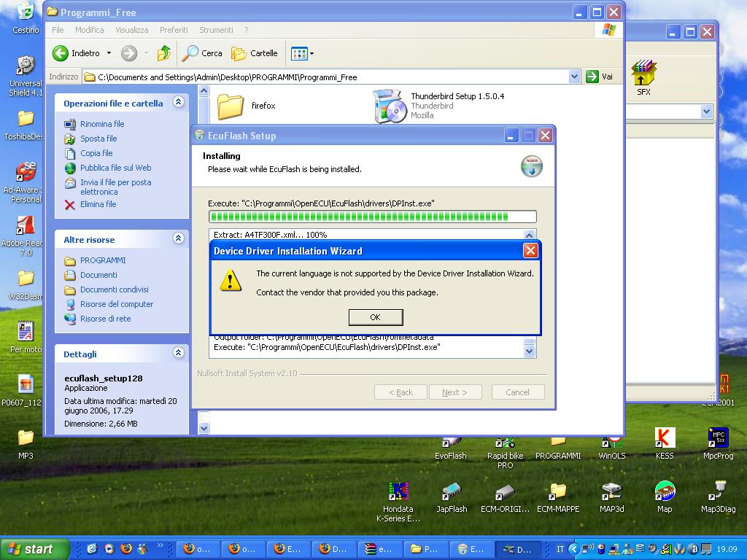Open Documenti in Altre risorse
This screenshot has height=560, width=747.
pyautogui.click(x=98, y=275)
